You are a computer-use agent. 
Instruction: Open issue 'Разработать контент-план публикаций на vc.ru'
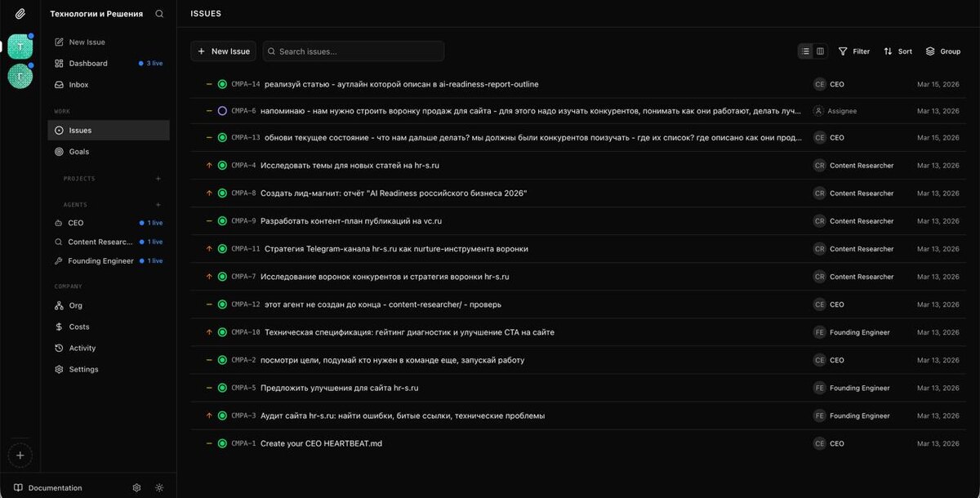click(x=351, y=221)
